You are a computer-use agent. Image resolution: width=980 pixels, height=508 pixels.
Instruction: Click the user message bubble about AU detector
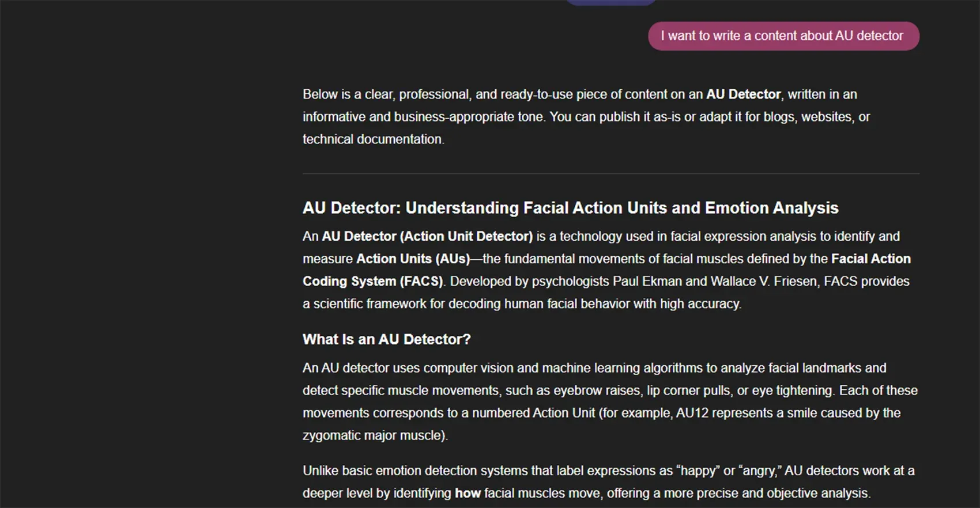(783, 36)
